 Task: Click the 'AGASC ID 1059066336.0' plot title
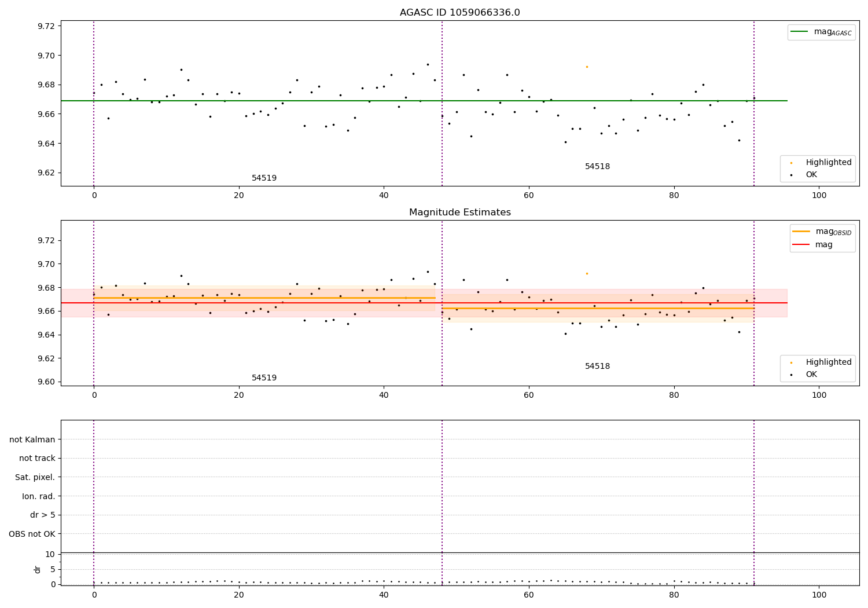click(460, 13)
